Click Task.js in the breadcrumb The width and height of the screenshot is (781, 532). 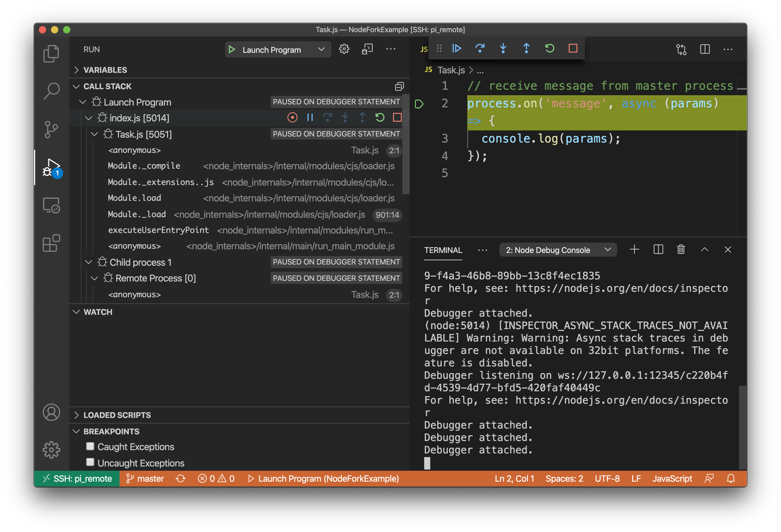pyautogui.click(x=451, y=70)
